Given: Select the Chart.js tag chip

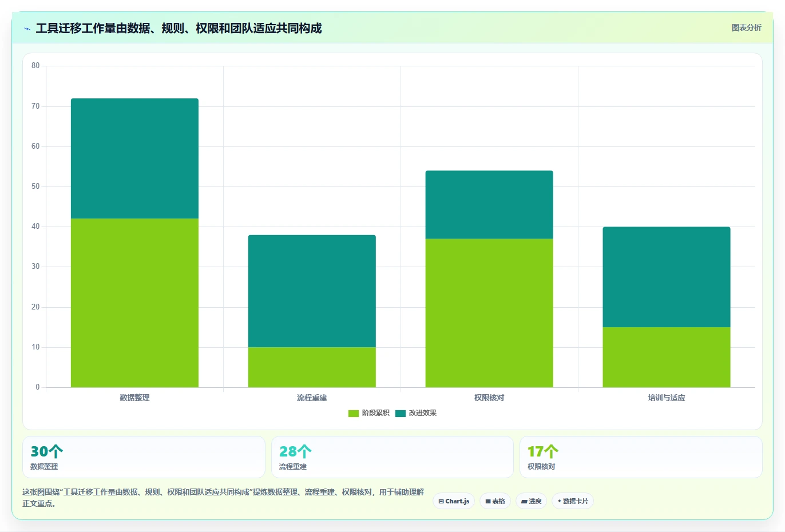Looking at the screenshot, I should point(454,501).
